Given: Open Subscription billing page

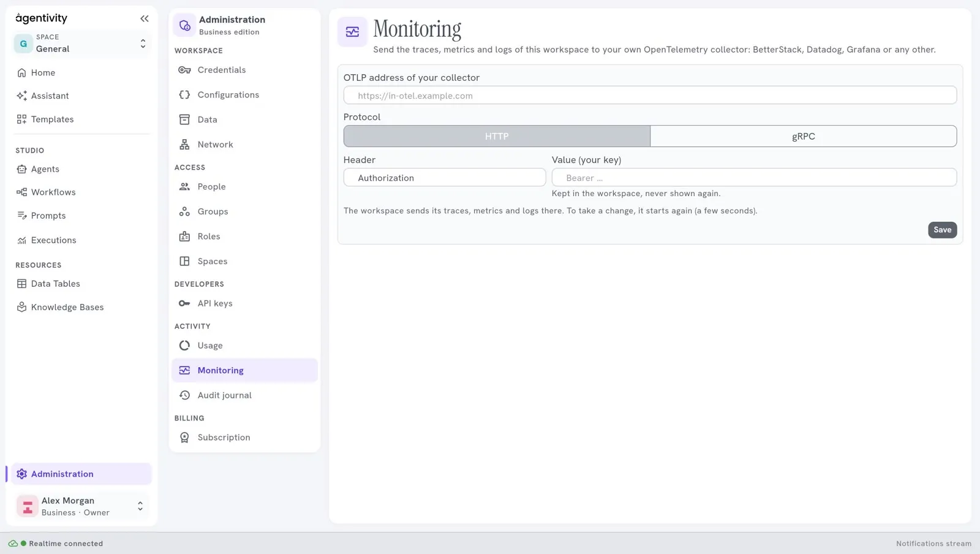Looking at the screenshot, I should point(244,438).
